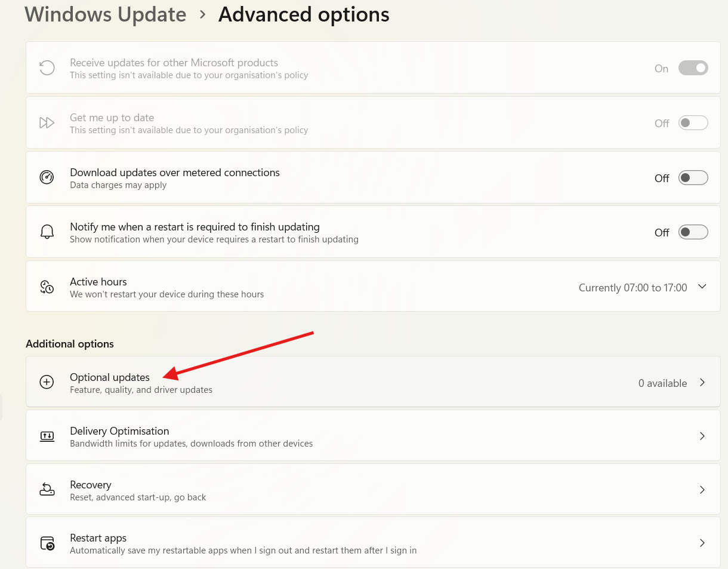Image resolution: width=728 pixels, height=569 pixels.
Task: Enable download updates over metered connections
Action: (x=693, y=178)
